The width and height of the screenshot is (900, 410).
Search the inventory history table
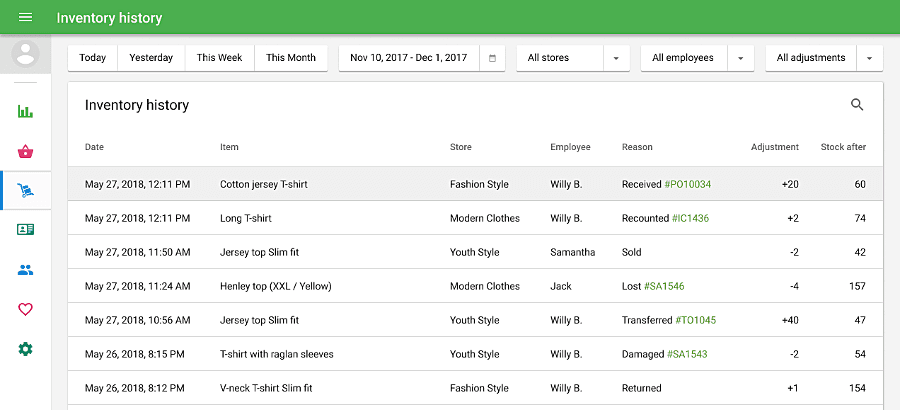[x=857, y=105]
